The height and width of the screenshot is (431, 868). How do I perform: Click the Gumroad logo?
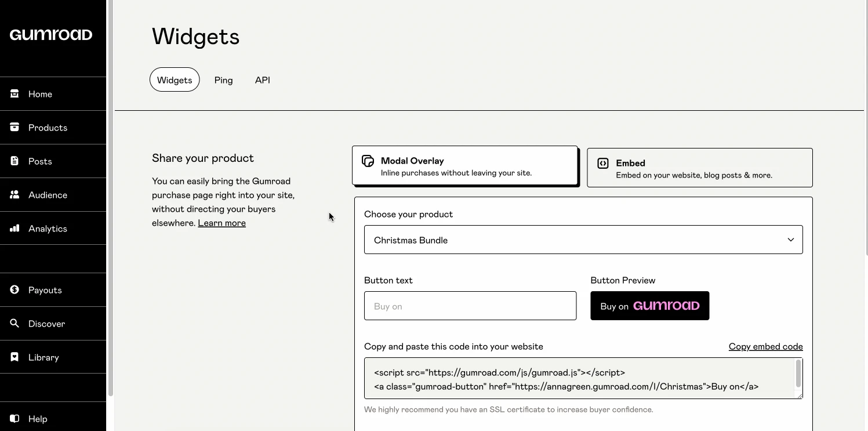(50, 34)
